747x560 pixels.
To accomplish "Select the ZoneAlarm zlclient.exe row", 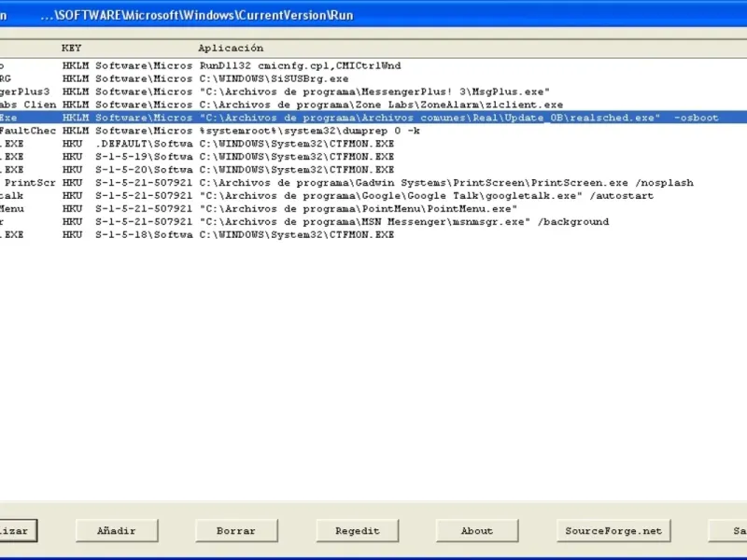I will pyautogui.click(x=373, y=105).
